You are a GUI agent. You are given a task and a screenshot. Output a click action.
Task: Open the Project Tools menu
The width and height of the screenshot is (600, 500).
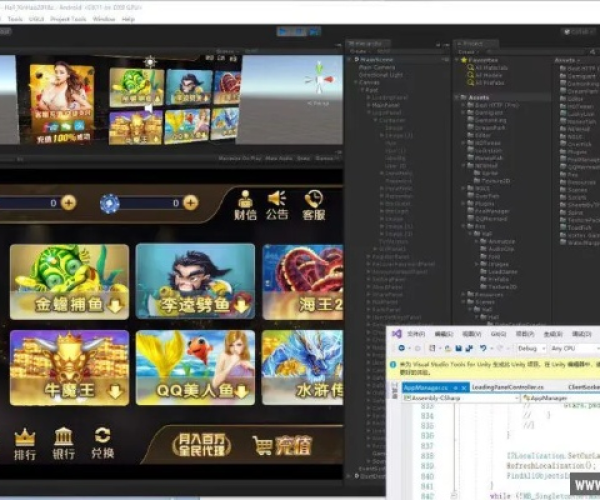click(67, 19)
